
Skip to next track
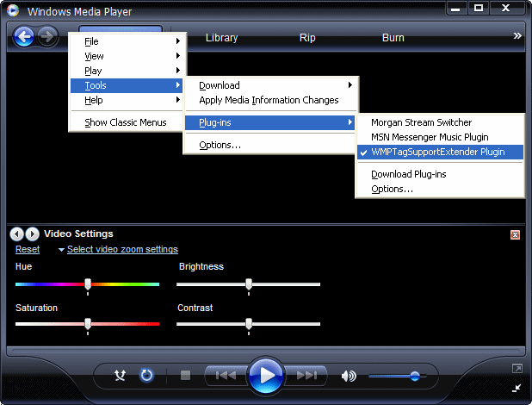tap(306, 376)
